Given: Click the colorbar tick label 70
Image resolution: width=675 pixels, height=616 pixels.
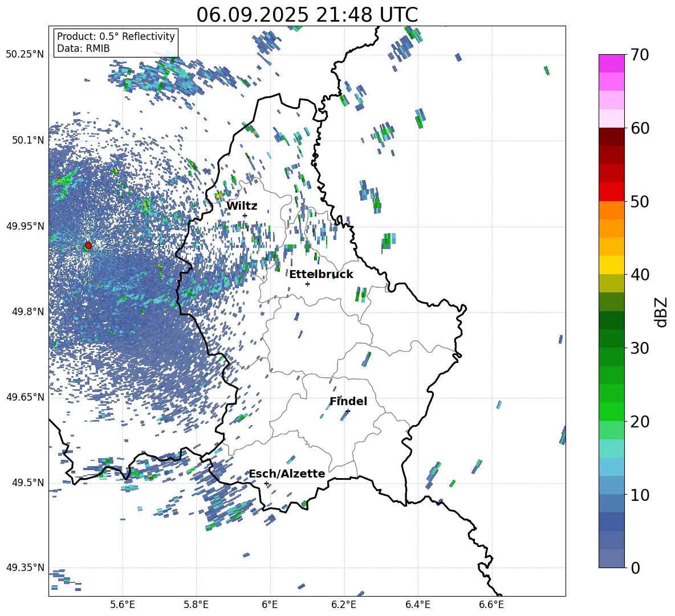Looking at the screenshot, I should pyautogui.click(x=640, y=55).
